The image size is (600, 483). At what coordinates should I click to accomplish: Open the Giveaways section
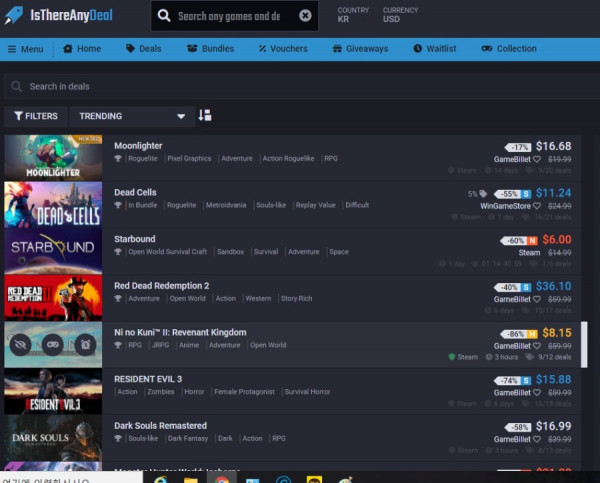(360, 49)
